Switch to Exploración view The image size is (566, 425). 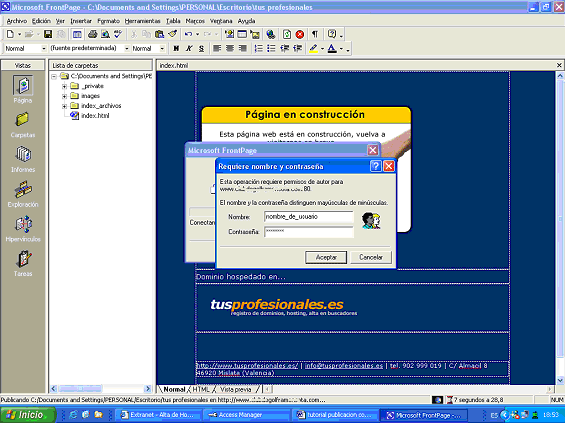(x=23, y=194)
